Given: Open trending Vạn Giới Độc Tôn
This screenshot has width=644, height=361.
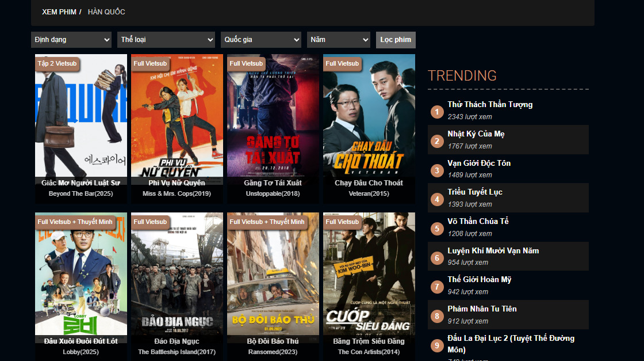Looking at the screenshot, I should click(x=479, y=164).
